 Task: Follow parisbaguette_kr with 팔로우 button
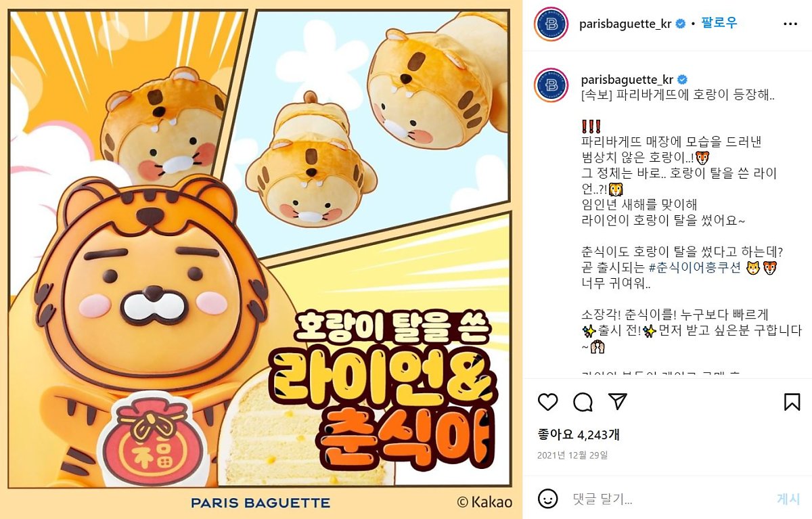pos(719,24)
